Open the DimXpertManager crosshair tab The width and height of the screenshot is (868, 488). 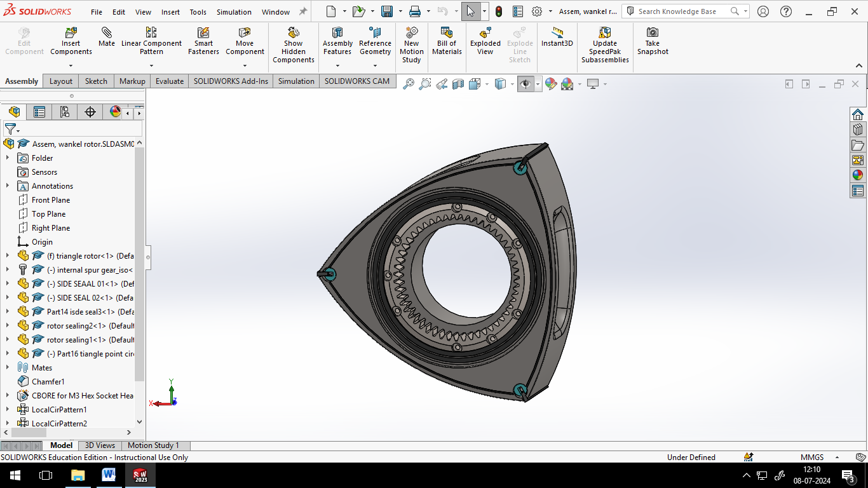click(90, 112)
